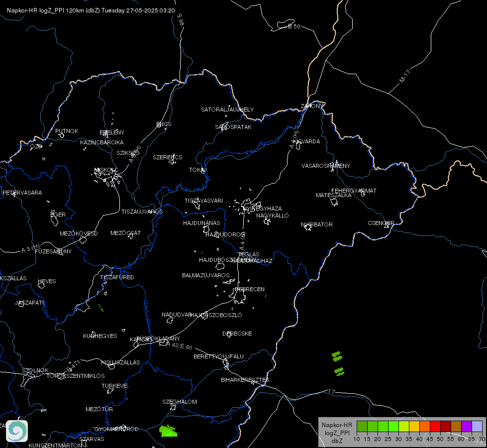Click the NÁDUDVAR label
Image resolution: width=487 pixels, height=448 pixels.
pos(177,315)
